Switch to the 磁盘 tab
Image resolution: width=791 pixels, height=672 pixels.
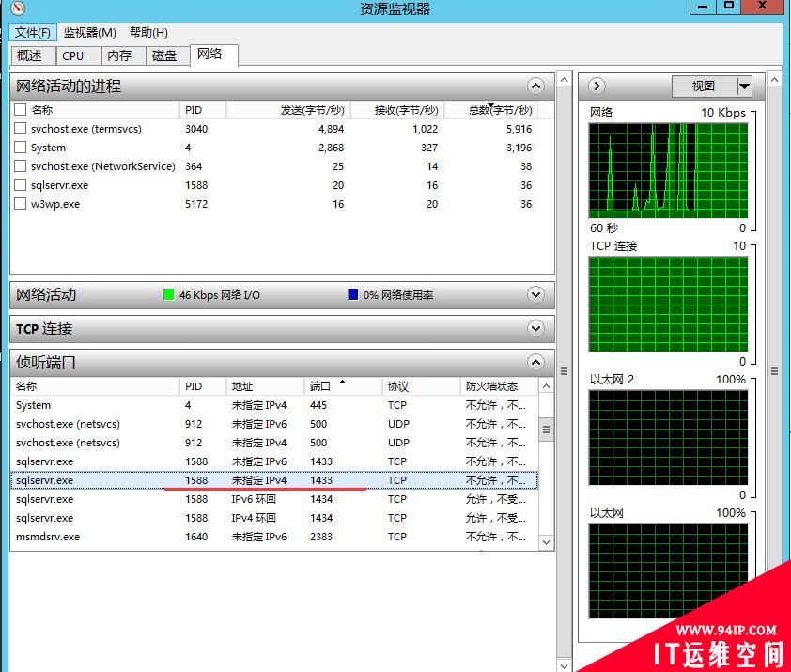click(x=168, y=55)
